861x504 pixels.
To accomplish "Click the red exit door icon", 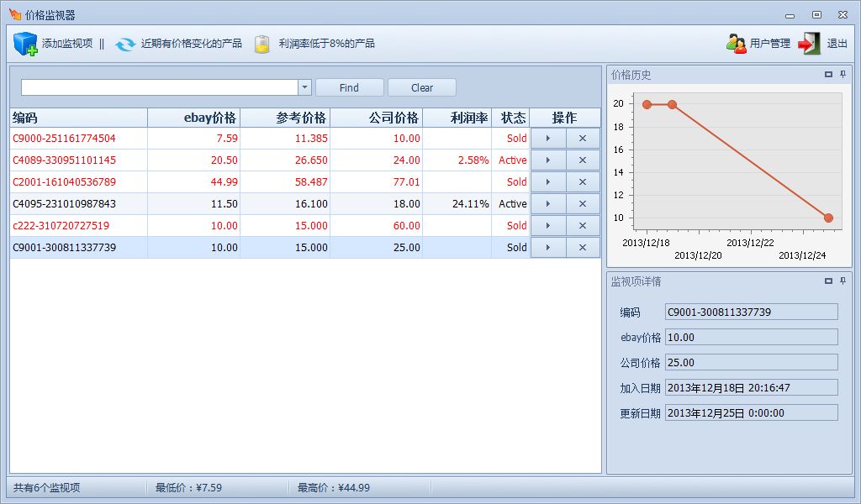I will point(809,44).
